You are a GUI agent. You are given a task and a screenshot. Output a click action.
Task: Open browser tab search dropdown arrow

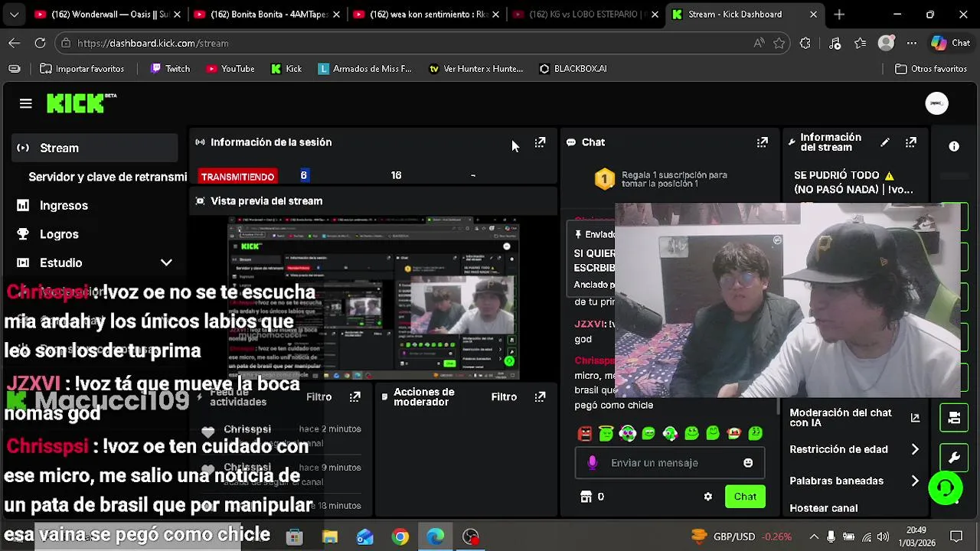click(14, 14)
